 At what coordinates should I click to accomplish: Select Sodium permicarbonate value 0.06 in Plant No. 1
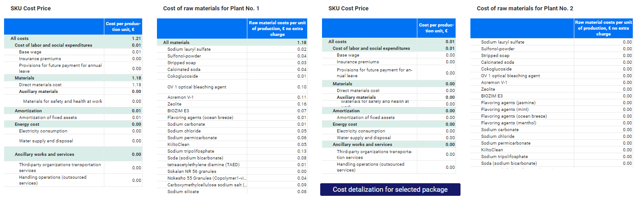pos(302,137)
